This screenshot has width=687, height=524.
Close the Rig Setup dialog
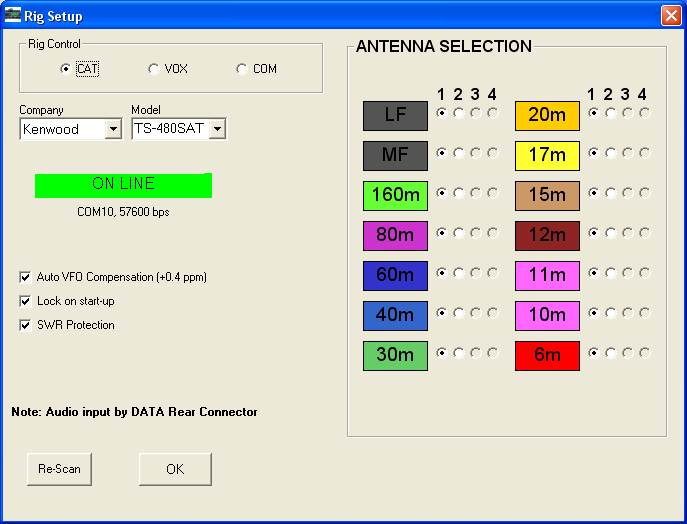[x=670, y=15]
